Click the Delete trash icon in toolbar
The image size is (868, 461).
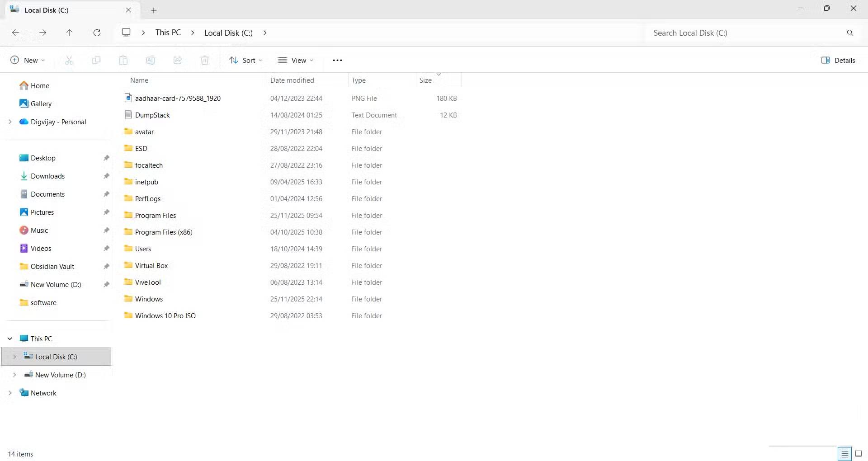click(205, 60)
